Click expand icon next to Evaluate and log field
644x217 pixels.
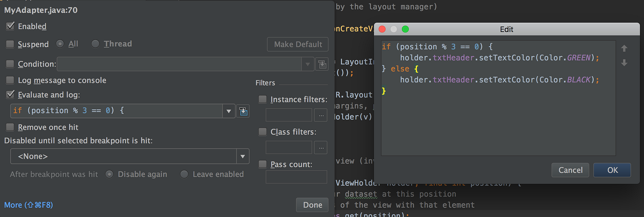[x=243, y=111]
